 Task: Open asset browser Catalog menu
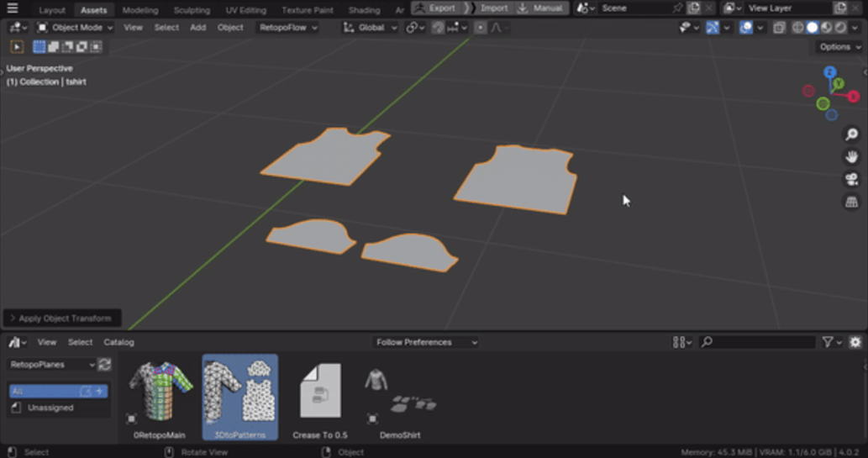coord(118,342)
